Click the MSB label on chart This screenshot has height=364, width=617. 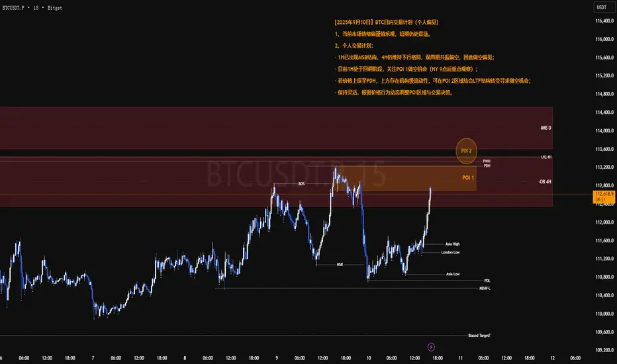(x=340, y=265)
